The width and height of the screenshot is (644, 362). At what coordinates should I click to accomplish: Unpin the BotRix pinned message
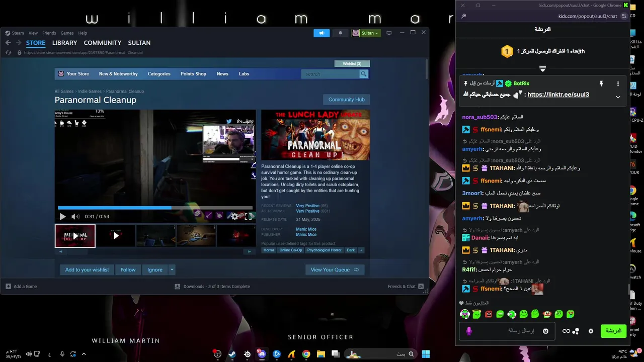[x=601, y=83]
